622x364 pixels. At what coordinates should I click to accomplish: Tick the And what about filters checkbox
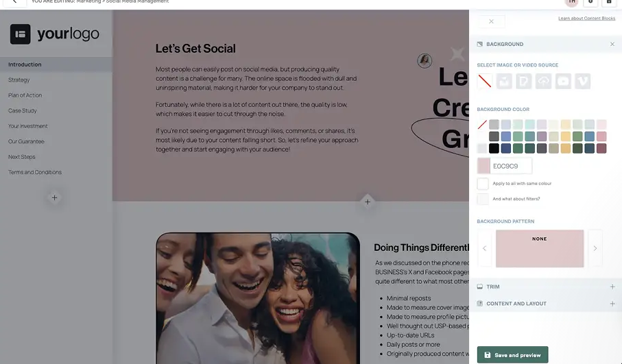click(x=483, y=199)
